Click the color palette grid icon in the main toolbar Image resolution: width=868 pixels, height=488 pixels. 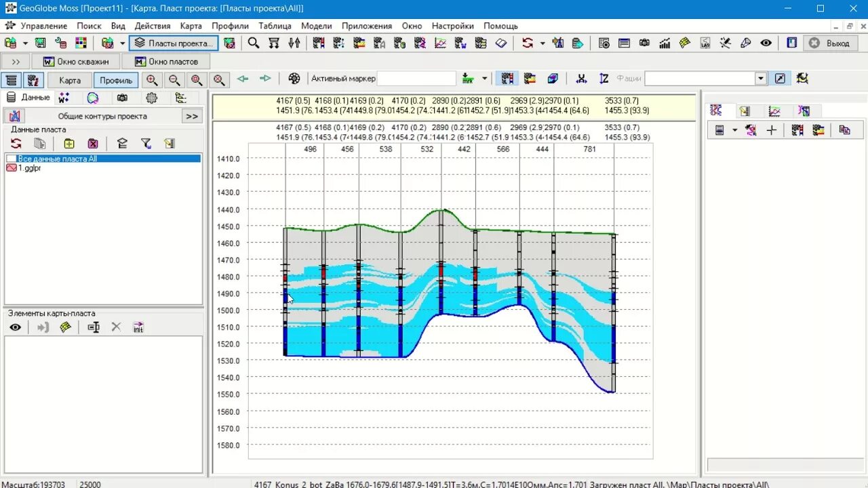[x=81, y=43]
